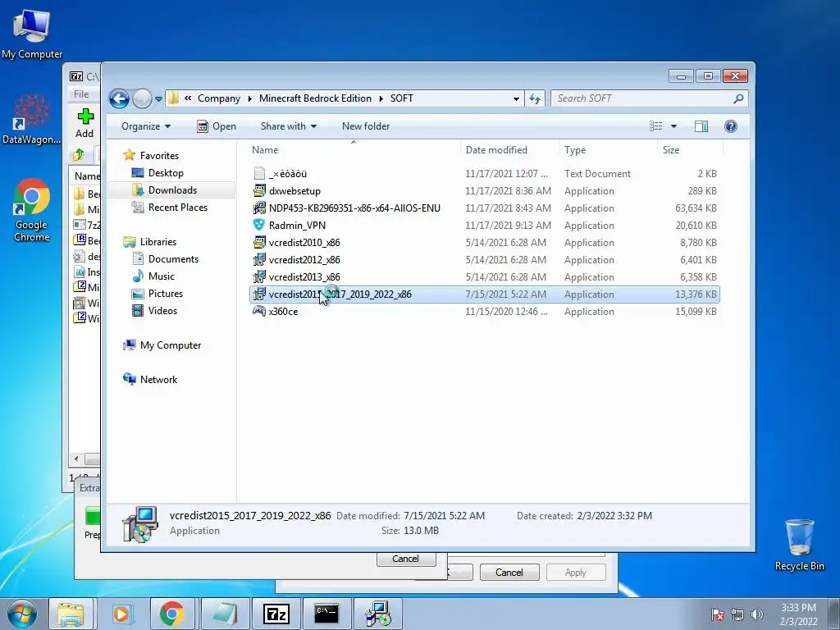The width and height of the screenshot is (840, 630).
Task: Switch to Command Prompt in taskbar
Action: [x=326, y=614]
